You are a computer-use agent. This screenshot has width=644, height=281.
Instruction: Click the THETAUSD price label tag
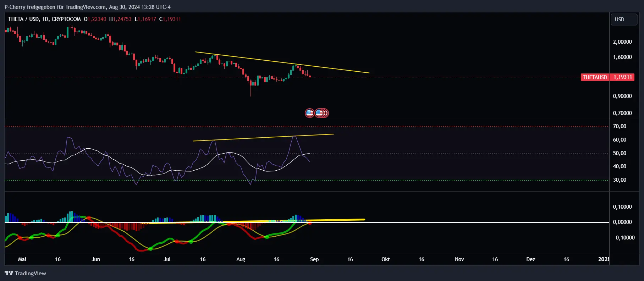(x=595, y=77)
